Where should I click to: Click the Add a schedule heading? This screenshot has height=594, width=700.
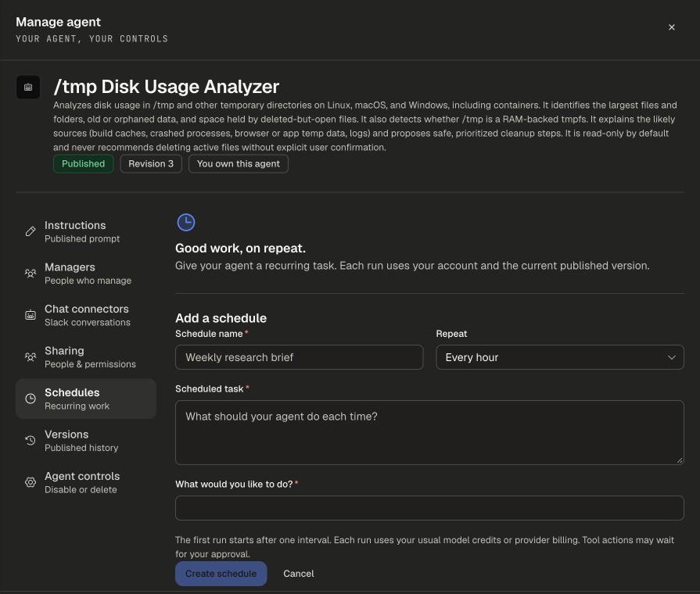(x=221, y=318)
